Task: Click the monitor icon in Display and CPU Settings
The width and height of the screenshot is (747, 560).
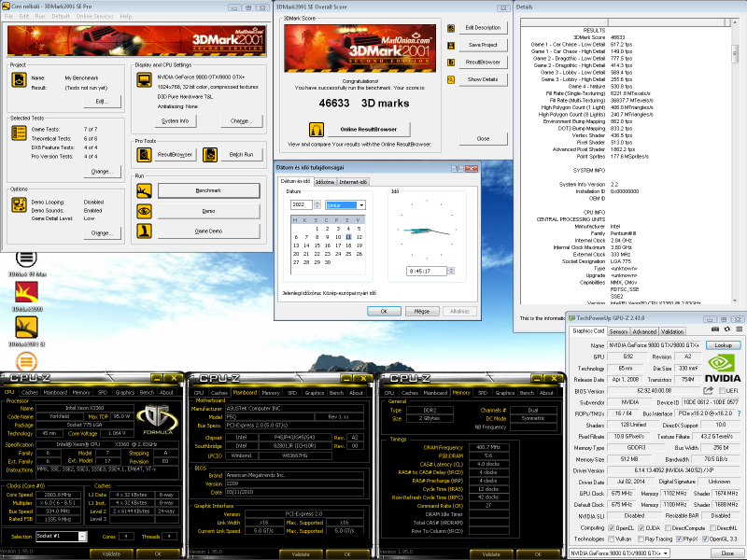Action: [x=145, y=80]
